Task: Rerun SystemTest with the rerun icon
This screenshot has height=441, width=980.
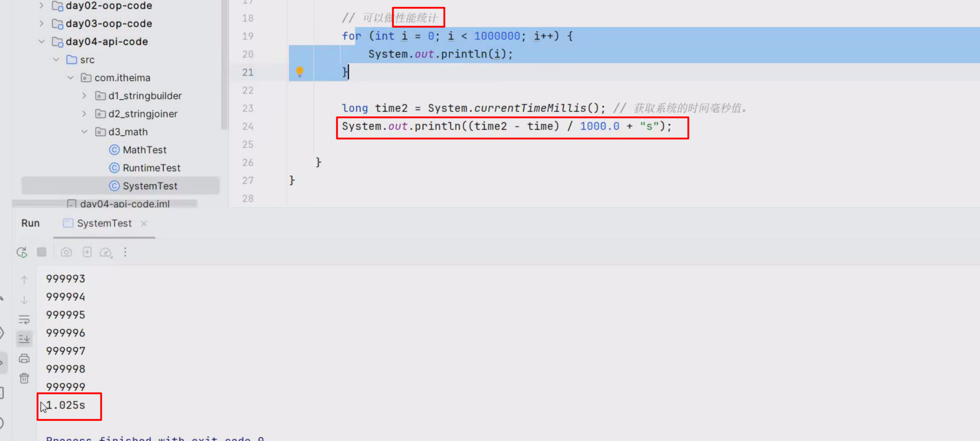Action: pos(22,252)
